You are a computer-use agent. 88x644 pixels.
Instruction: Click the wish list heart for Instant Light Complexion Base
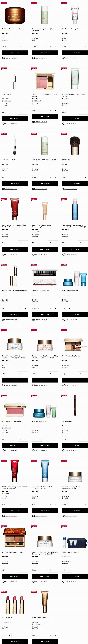click(x=33, y=254)
